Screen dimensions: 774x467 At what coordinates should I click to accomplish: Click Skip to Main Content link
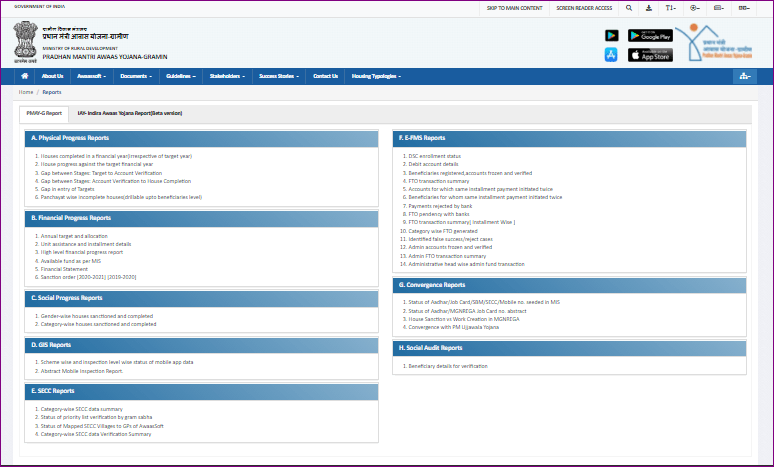514,7
